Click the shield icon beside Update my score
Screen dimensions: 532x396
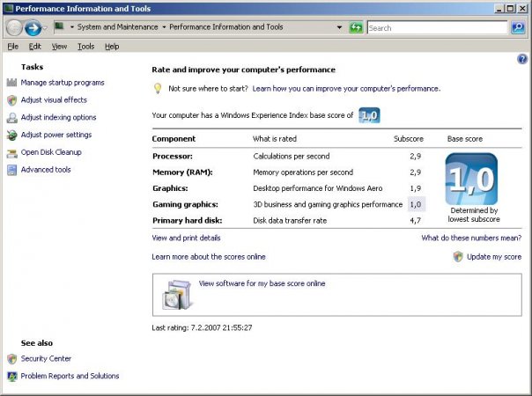pyautogui.click(x=458, y=257)
